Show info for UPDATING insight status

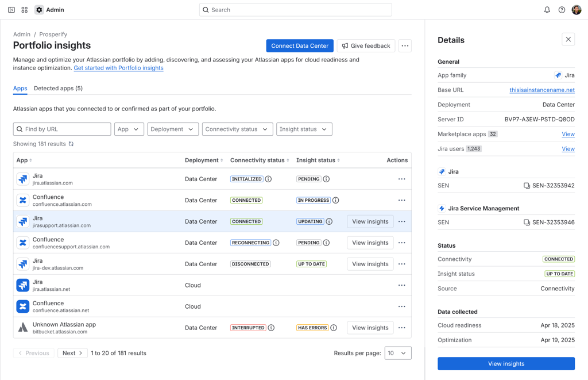tap(329, 221)
